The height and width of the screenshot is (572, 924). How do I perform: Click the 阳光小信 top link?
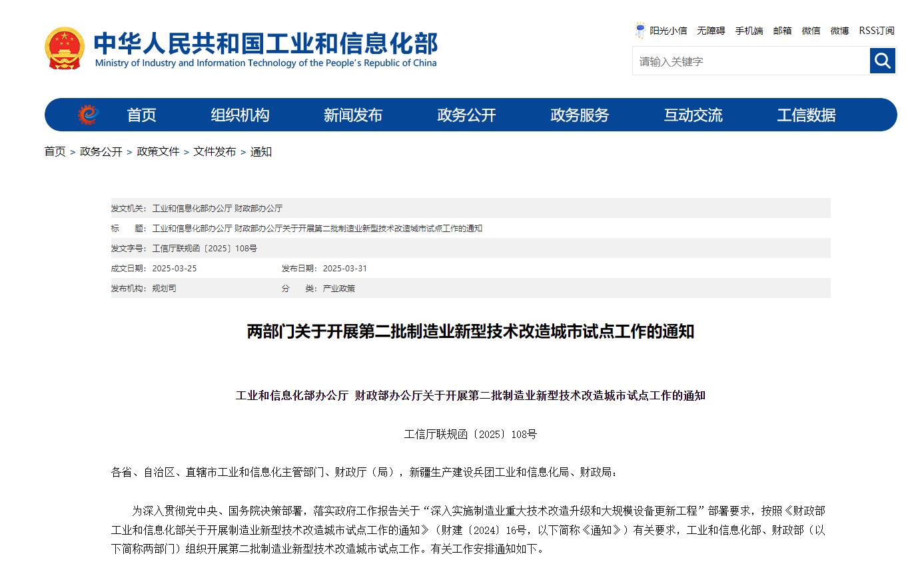[668, 31]
